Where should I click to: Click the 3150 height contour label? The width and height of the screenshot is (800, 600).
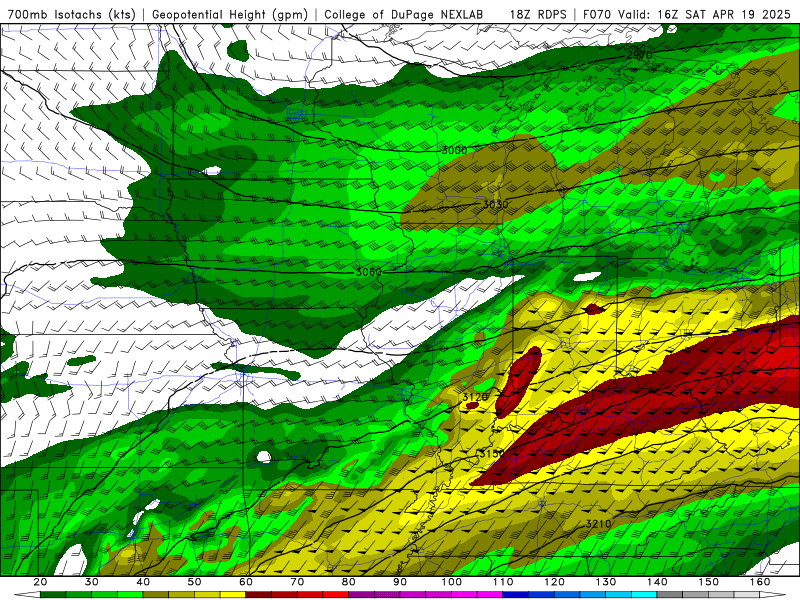[x=492, y=453]
